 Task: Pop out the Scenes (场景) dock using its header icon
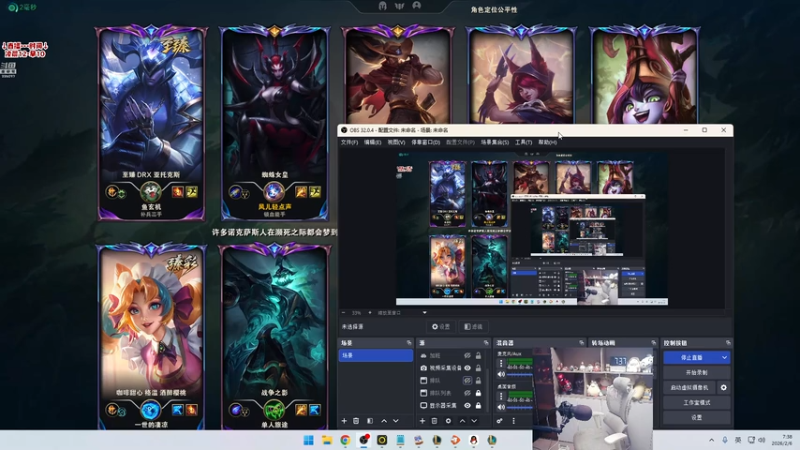[409, 343]
